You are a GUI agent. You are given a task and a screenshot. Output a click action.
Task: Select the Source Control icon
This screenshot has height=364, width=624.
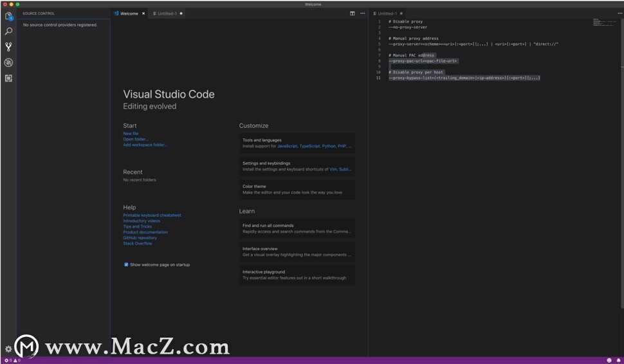click(8, 47)
